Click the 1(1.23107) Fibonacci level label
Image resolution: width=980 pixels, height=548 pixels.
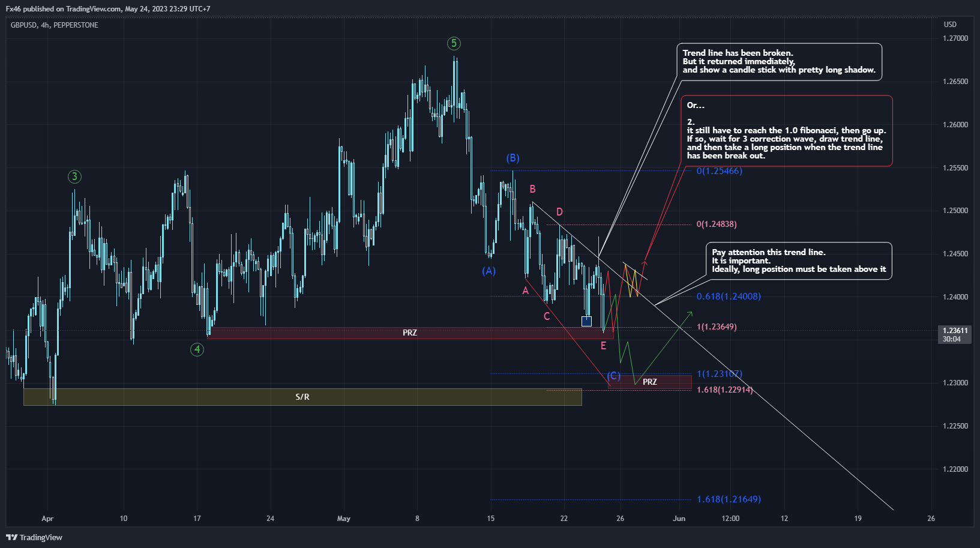(x=719, y=374)
